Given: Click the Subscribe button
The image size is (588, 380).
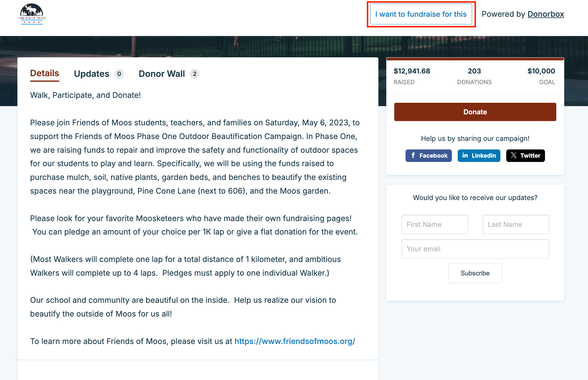Looking at the screenshot, I should click(x=474, y=273).
